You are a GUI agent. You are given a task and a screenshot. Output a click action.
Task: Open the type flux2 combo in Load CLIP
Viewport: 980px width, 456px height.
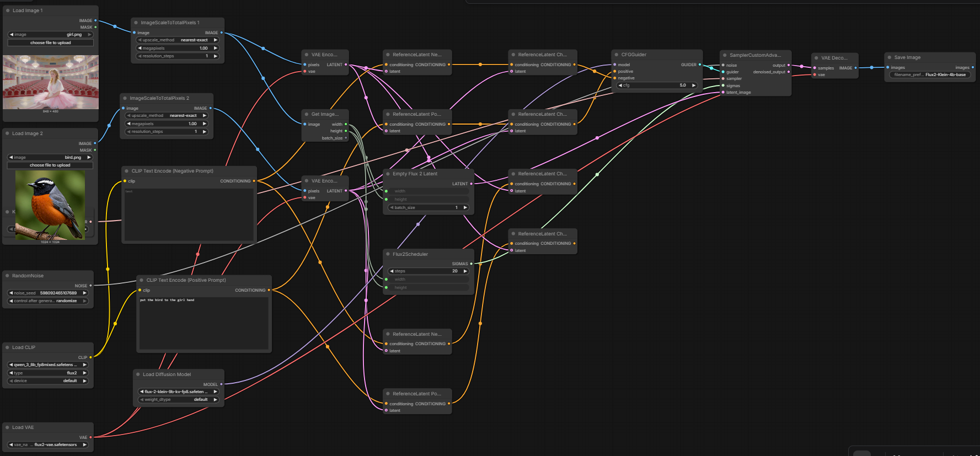pyautogui.click(x=48, y=373)
